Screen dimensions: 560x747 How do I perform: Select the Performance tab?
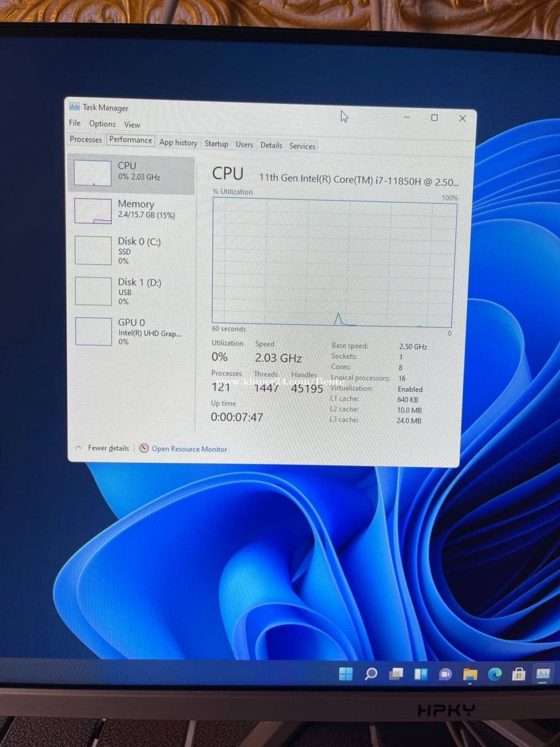131,140
